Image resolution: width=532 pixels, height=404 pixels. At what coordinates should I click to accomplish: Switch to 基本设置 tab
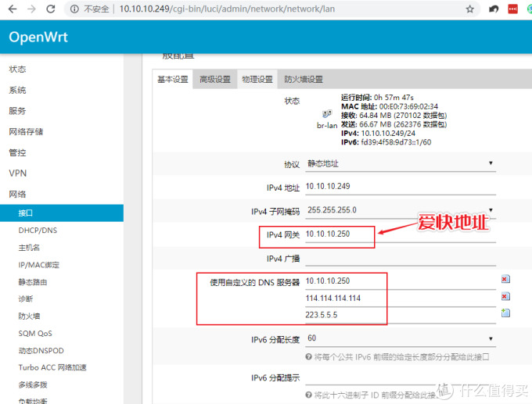pos(172,79)
